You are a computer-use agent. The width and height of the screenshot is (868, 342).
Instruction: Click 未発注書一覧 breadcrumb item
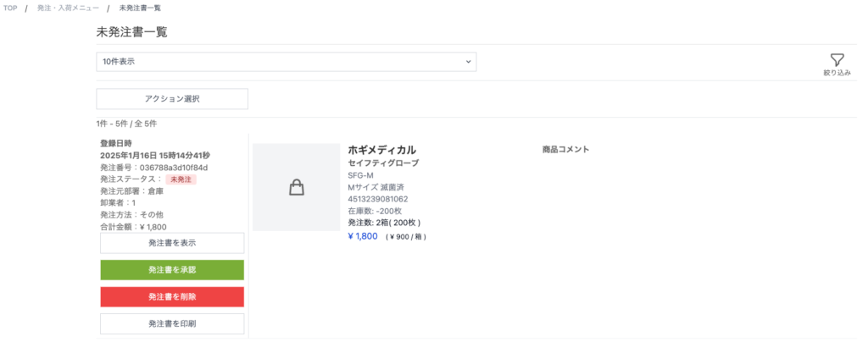coord(140,8)
